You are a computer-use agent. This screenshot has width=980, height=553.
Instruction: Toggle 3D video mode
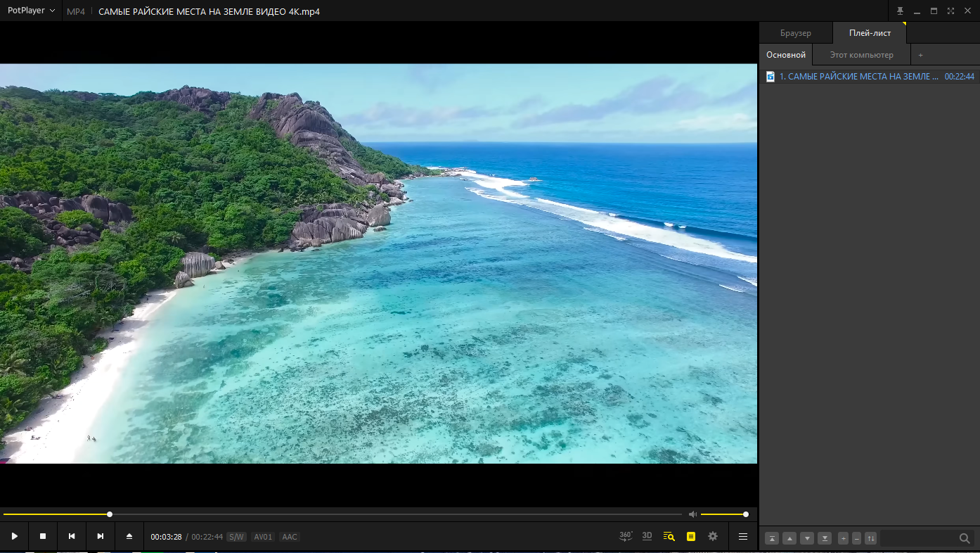[647, 536]
